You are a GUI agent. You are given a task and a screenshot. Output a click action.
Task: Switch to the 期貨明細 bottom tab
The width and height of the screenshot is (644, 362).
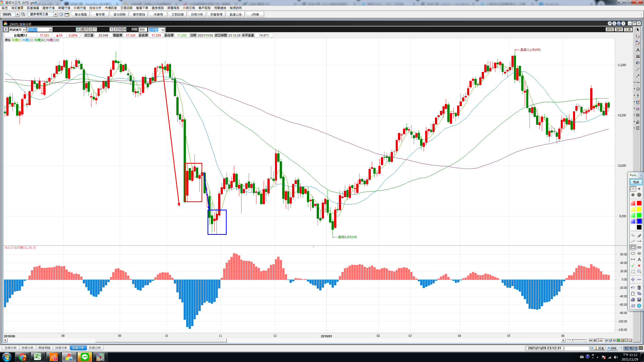coord(44,348)
